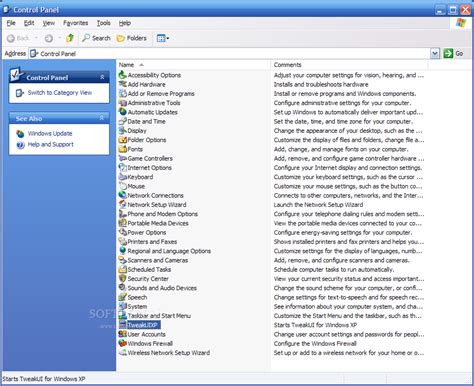
Task: Sort by the Comments column header
Action: coord(349,65)
